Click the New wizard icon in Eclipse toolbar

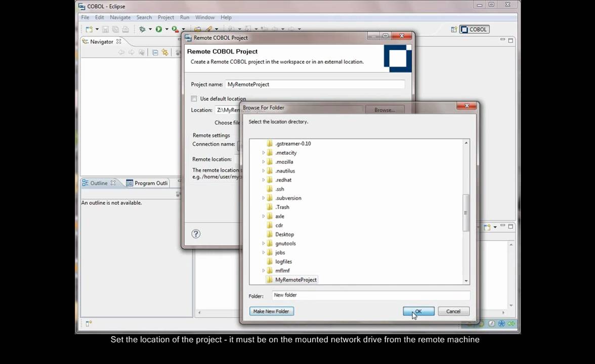point(89,29)
